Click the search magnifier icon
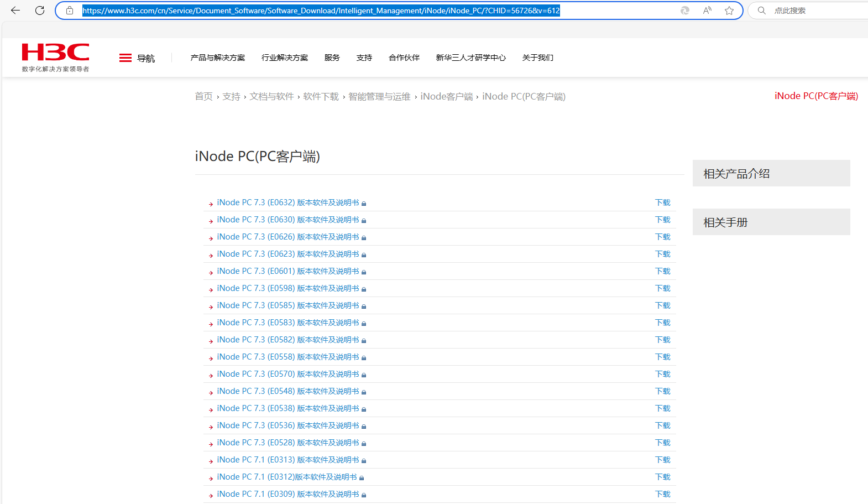 (x=762, y=11)
